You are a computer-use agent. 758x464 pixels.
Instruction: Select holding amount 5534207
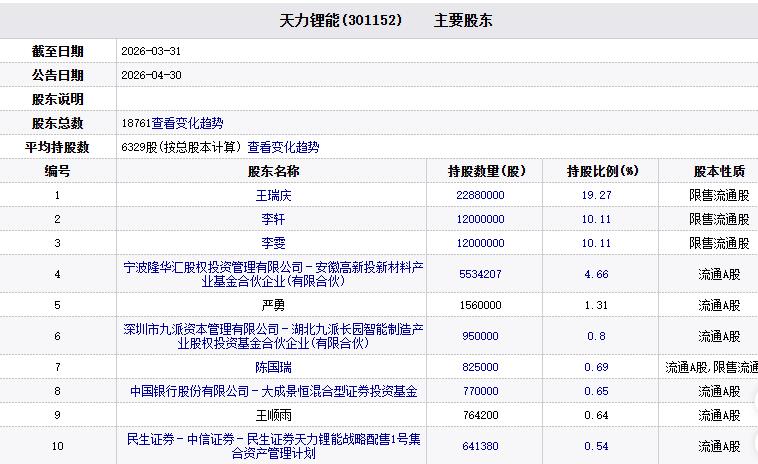click(x=481, y=274)
